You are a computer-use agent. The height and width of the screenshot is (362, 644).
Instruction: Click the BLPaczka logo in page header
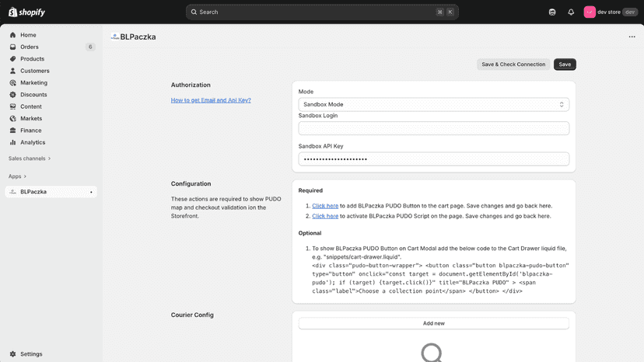pos(115,37)
